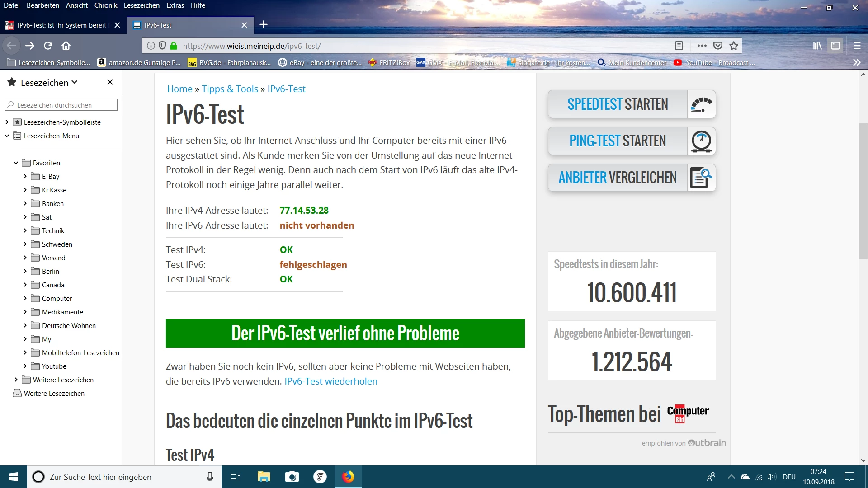Open Lesezeichen sidebar switcher dropdown
Image resolution: width=868 pixels, height=488 pixels.
tap(49, 83)
